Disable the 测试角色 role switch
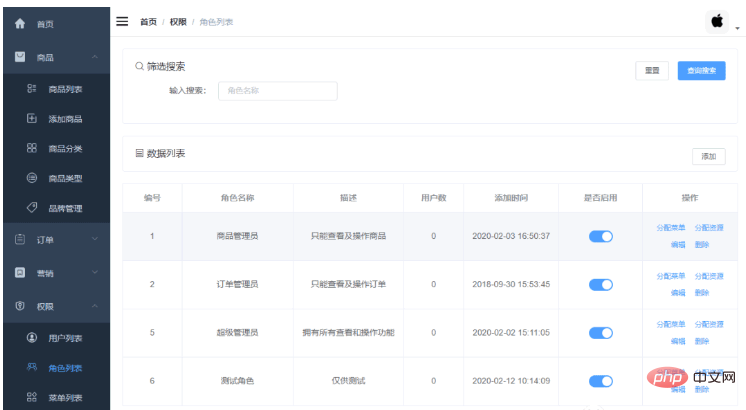 pos(601,381)
